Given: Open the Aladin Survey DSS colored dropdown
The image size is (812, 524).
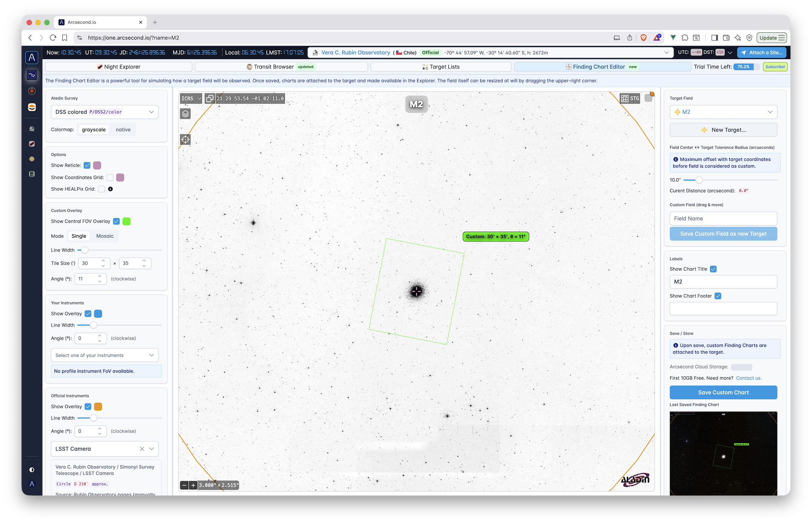Looking at the screenshot, I should (105, 112).
